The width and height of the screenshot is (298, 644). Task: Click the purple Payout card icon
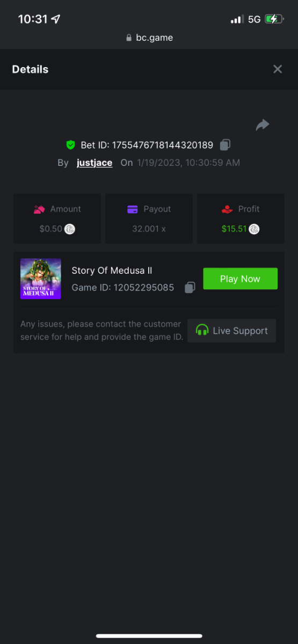[x=133, y=209]
